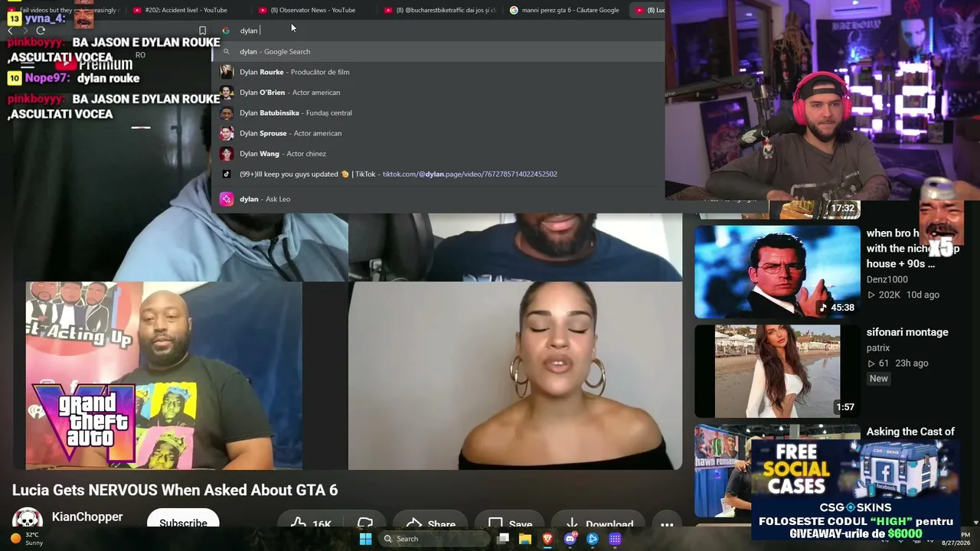Switch to the 'Fail videos' tab

tap(65, 10)
